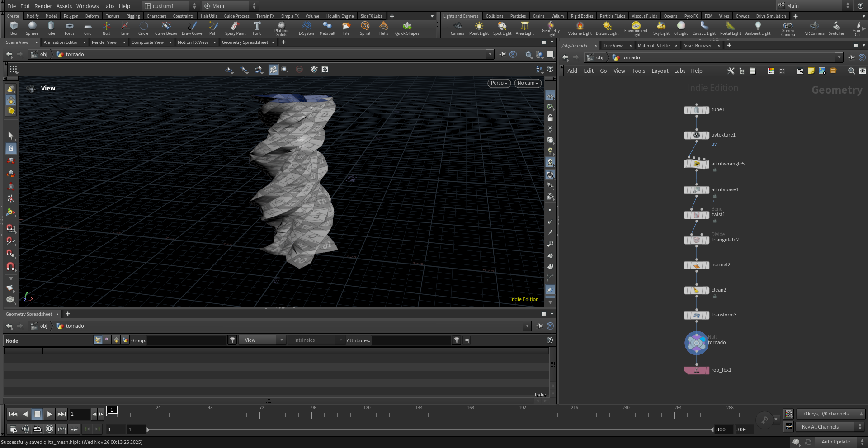Click the tornado null node icon
Screen dimensions: 868x448
click(x=696, y=343)
